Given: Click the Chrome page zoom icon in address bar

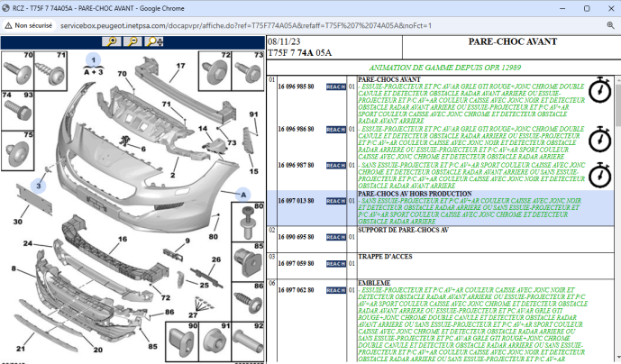Looking at the screenshot, I should (610, 25).
